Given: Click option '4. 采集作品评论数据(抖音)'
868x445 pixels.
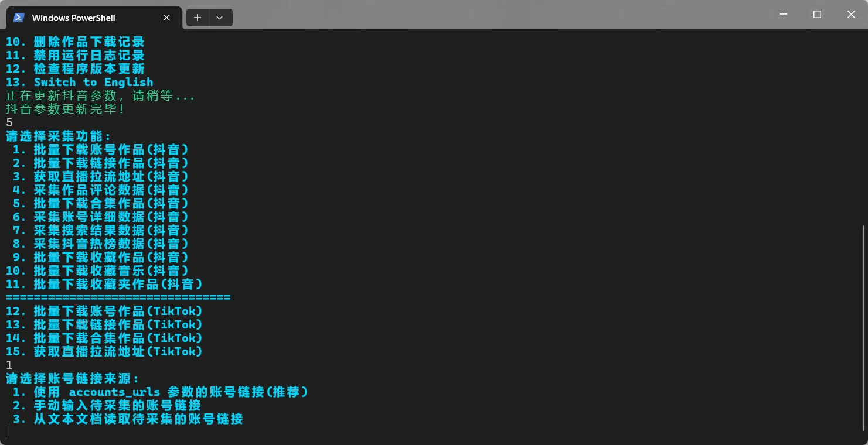Looking at the screenshot, I should 100,190.
